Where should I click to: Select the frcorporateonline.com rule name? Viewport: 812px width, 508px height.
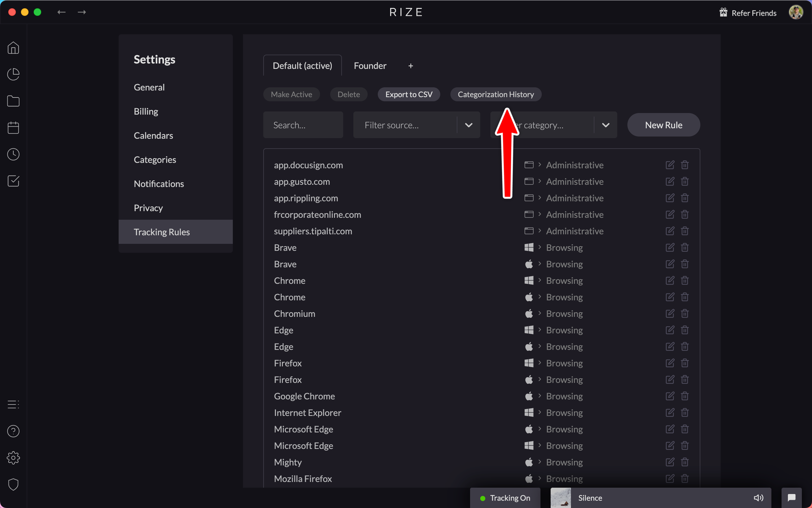click(x=318, y=214)
